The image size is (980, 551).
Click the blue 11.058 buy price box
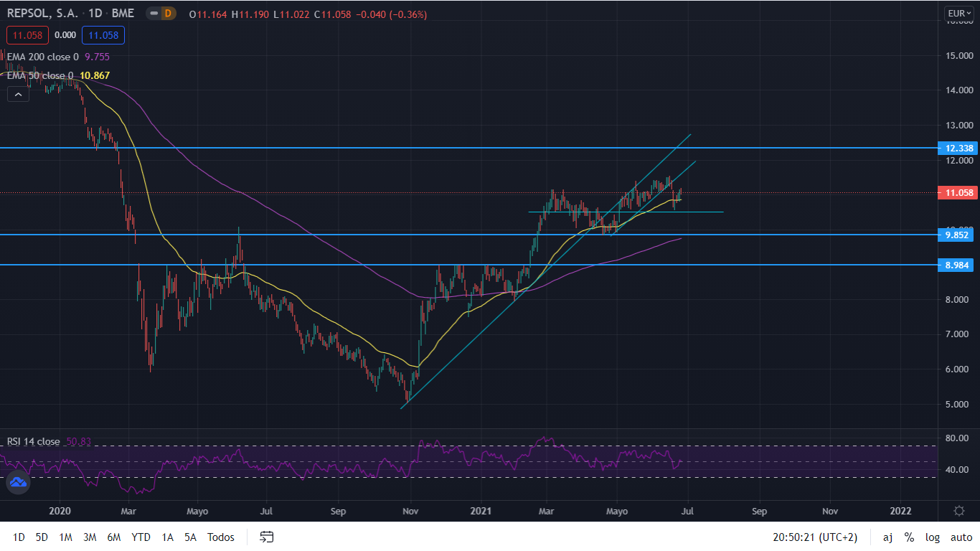point(103,35)
